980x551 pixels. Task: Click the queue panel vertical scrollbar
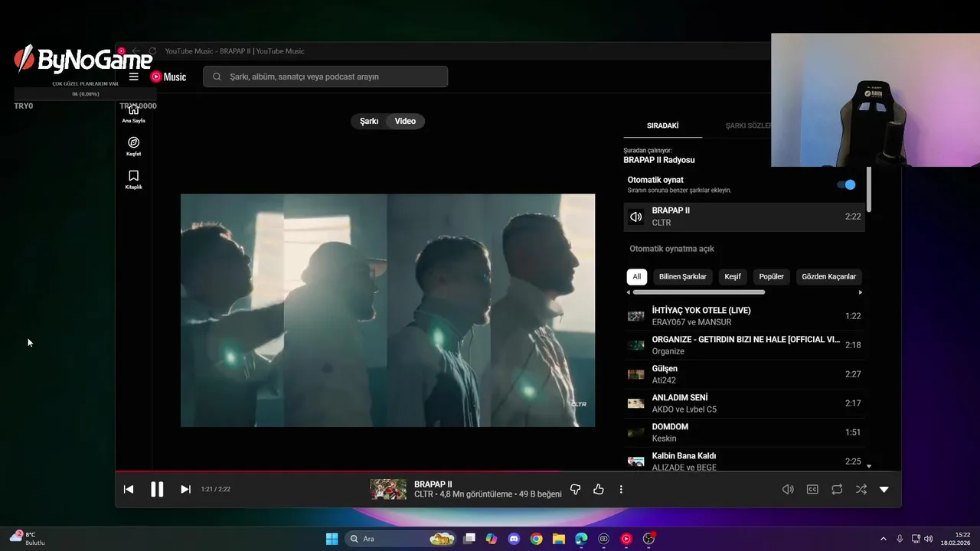[x=868, y=189]
